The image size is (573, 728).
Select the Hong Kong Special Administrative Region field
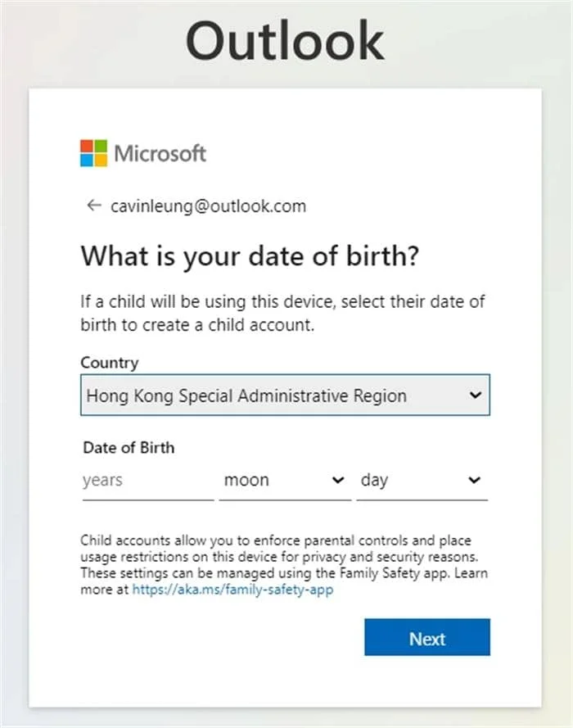click(285, 395)
